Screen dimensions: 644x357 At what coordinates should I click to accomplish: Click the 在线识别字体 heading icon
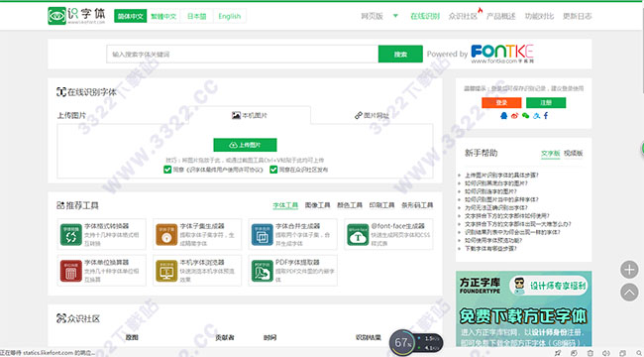[61, 92]
